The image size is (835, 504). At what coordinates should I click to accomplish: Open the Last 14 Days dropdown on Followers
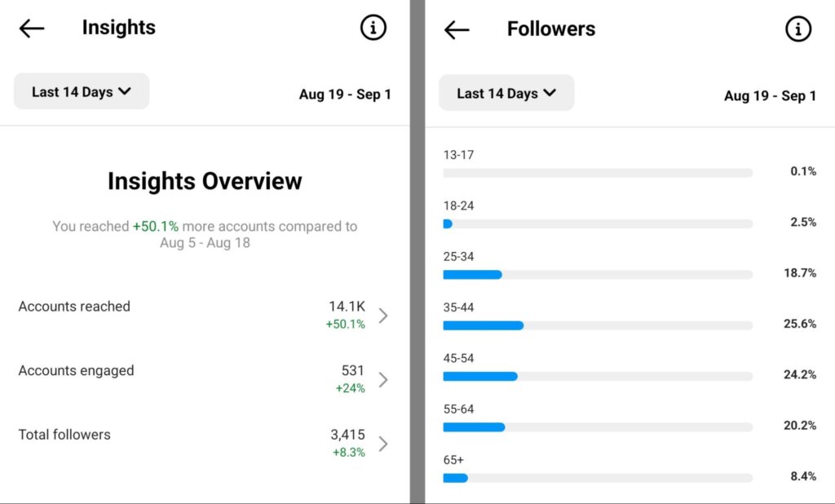tap(506, 93)
